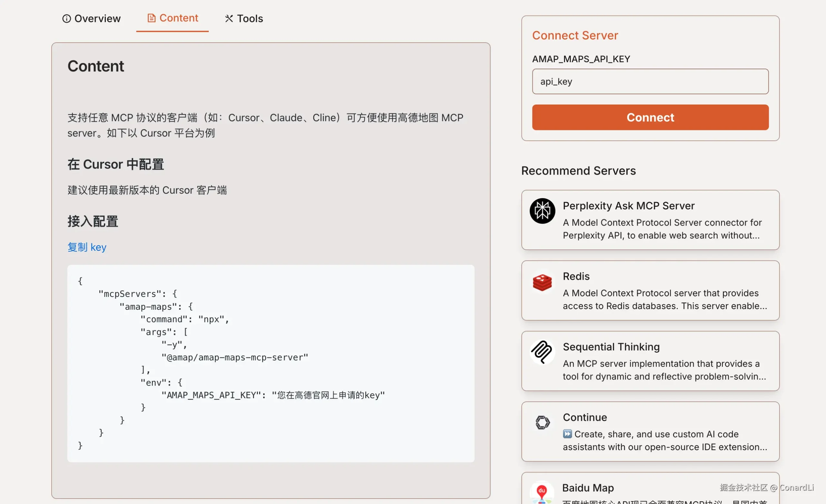Select the Content tab
Image resolution: width=826 pixels, height=504 pixels.
[x=173, y=18]
